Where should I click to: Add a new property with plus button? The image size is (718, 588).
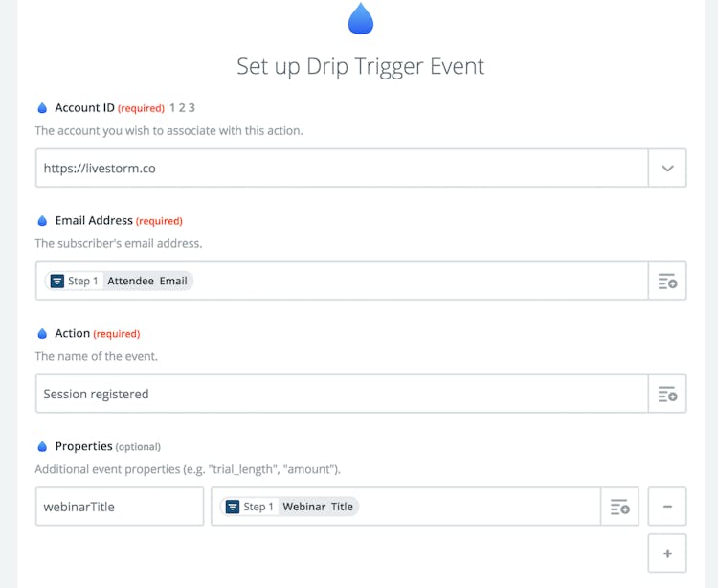pos(667,554)
